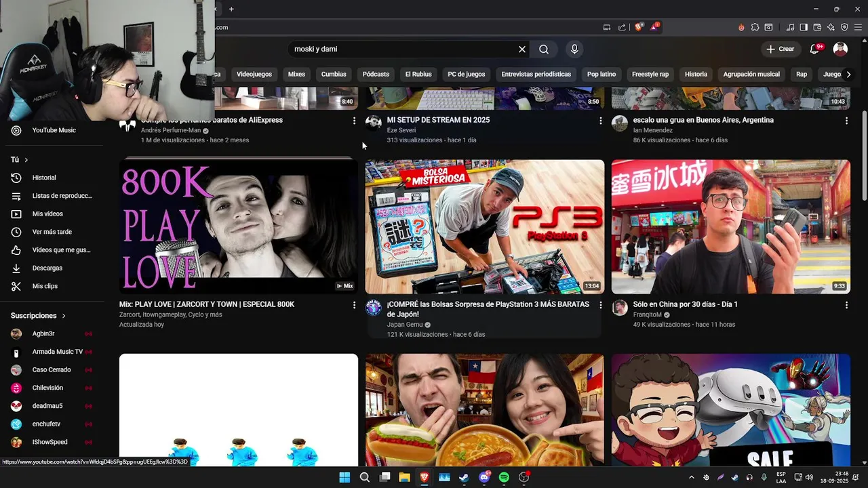Start voice search with the microphone icon
This screenshot has height=488, width=868.
pos(574,49)
